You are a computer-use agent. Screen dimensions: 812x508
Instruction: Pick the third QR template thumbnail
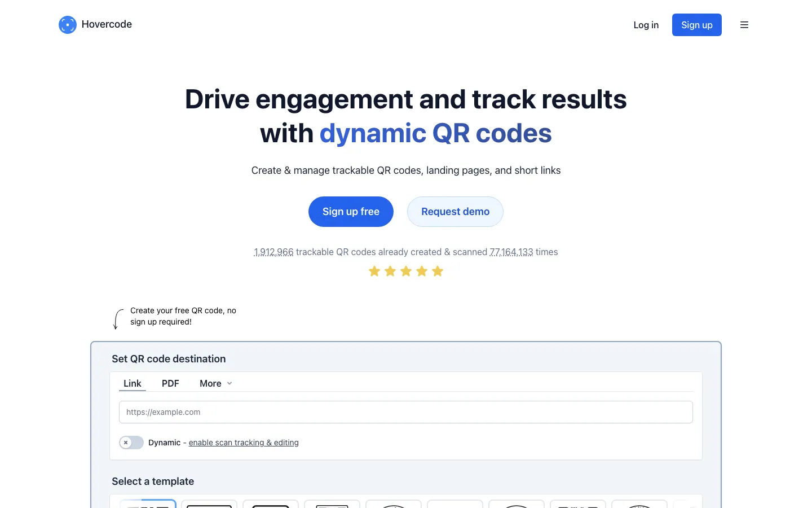(271, 503)
